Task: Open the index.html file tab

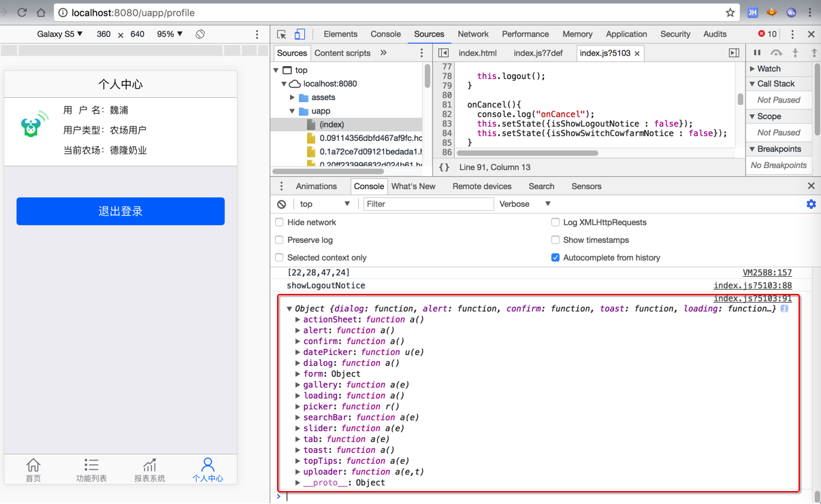Action: [477, 53]
